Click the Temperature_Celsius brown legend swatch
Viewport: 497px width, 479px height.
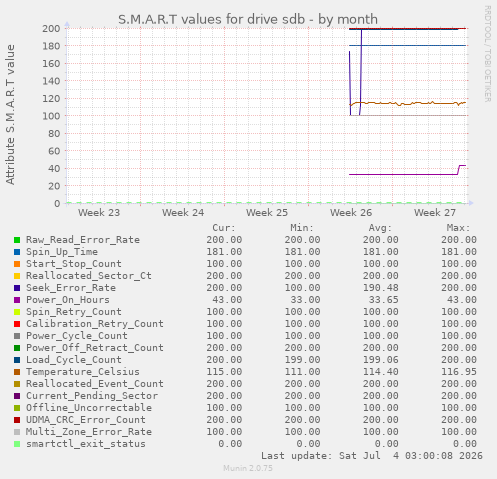pos(17,372)
